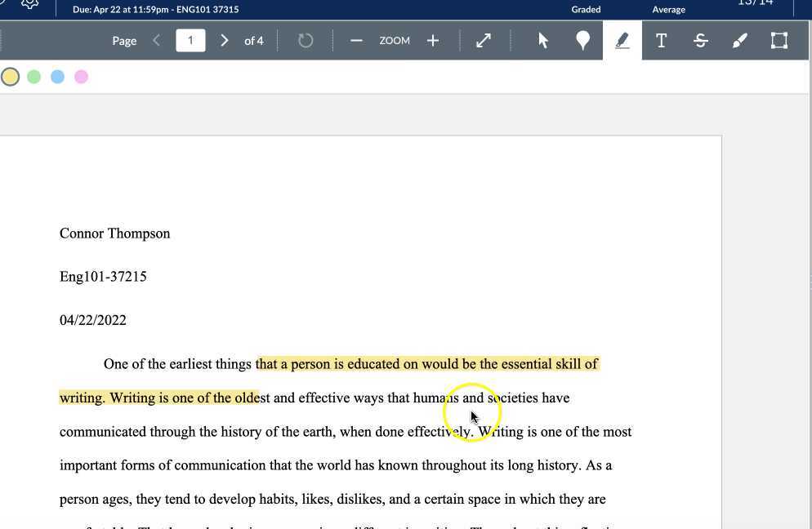Rotate the document page
The image size is (812, 529).
pos(306,40)
